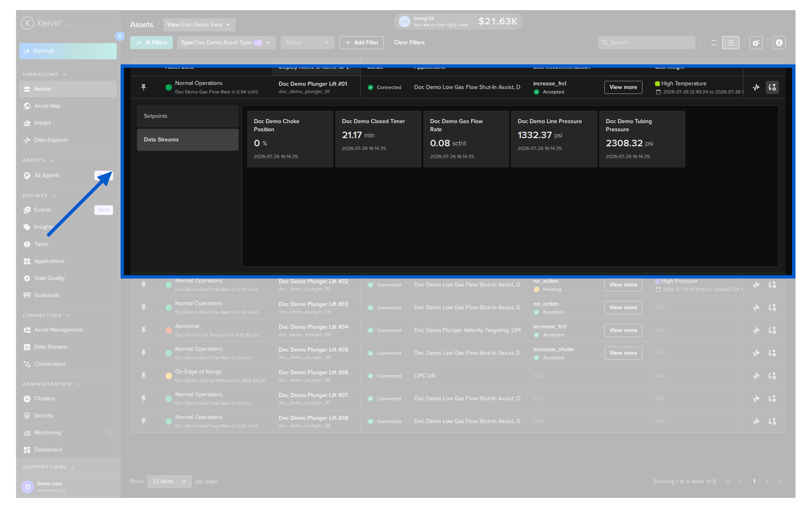The width and height of the screenshot is (812, 508).
Task: Select the Data Streams tab in the expanded row
Action: pos(188,140)
